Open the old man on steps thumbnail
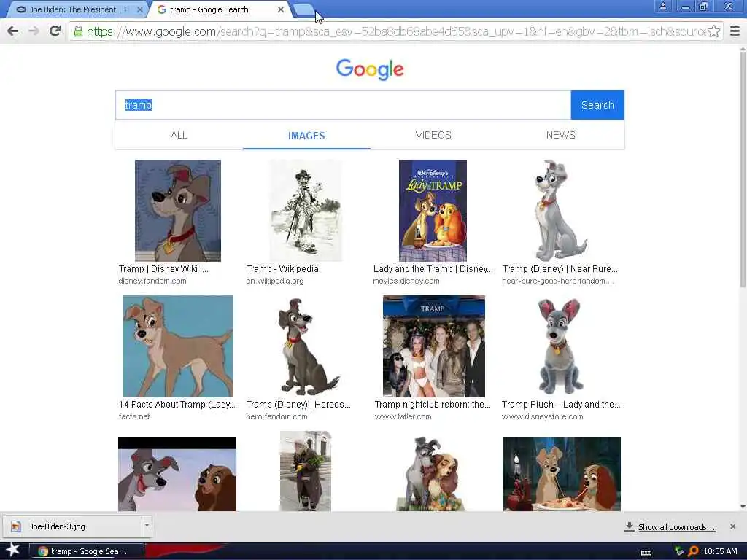Viewport: 747px width, 560px height. 306,471
